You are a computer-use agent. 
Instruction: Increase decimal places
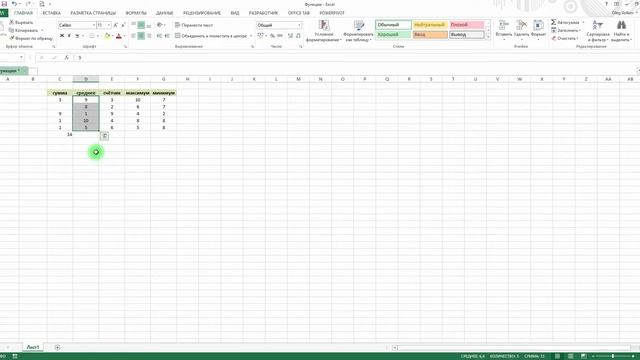tap(290, 36)
